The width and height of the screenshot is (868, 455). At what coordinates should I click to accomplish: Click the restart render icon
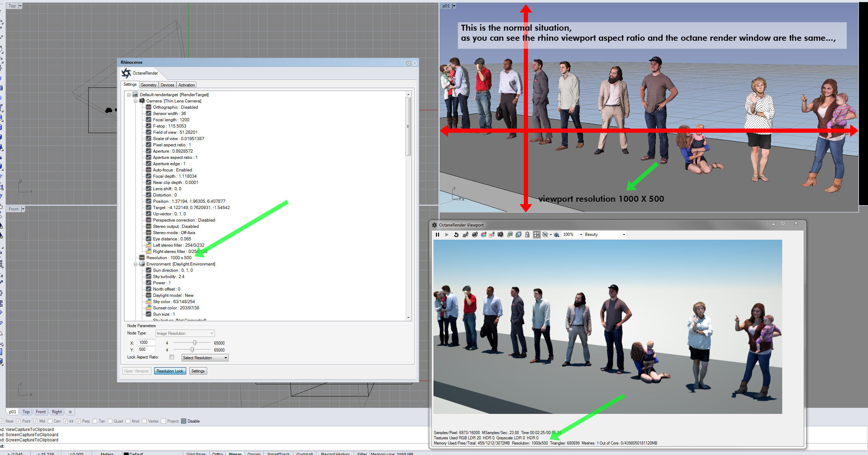pyautogui.click(x=456, y=235)
